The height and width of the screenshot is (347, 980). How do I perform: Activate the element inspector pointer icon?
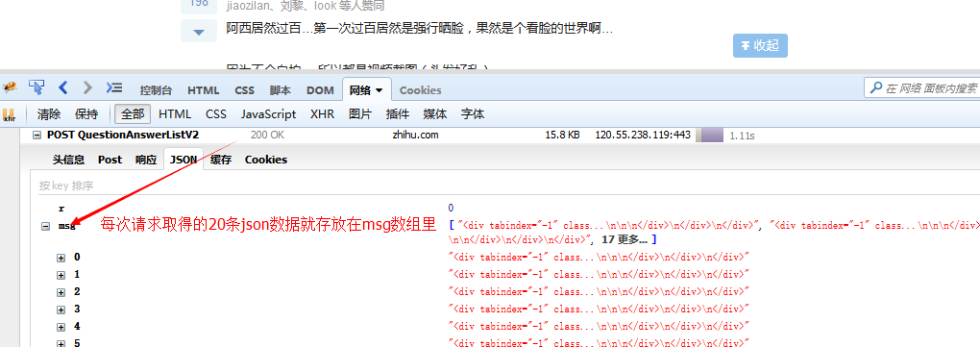click(37, 87)
